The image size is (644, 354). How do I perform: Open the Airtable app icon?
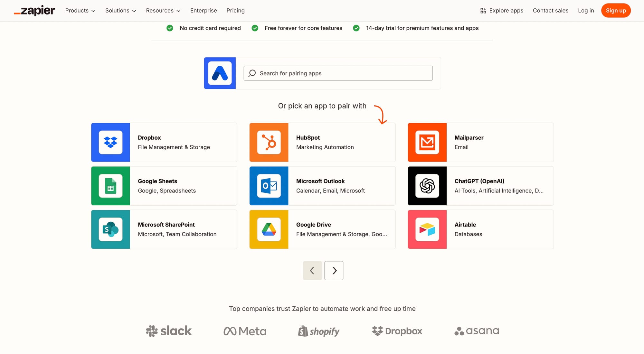427,229
